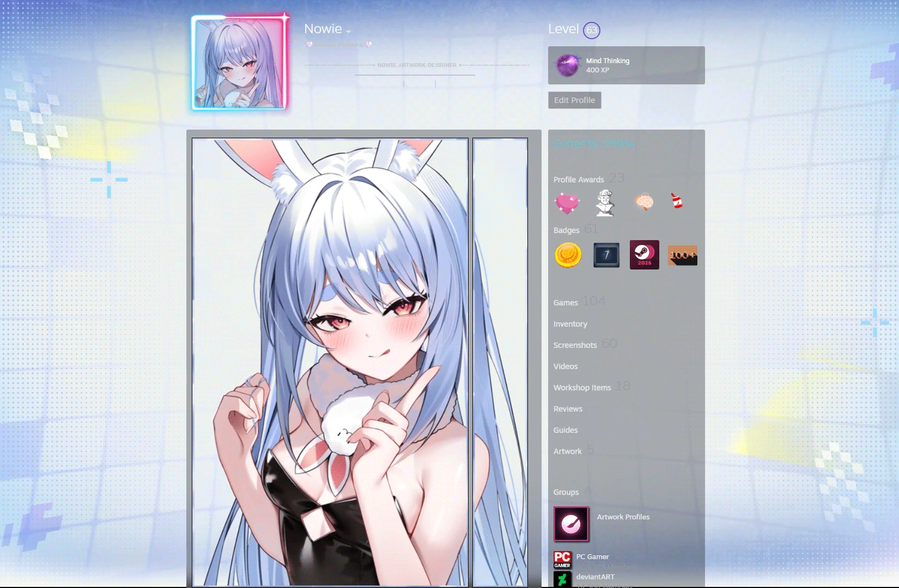The width and height of the screenshot is (899, 588).
Task: Open the narrow side artwork panel
Action: pyautogui.click(x=500, y=363)
